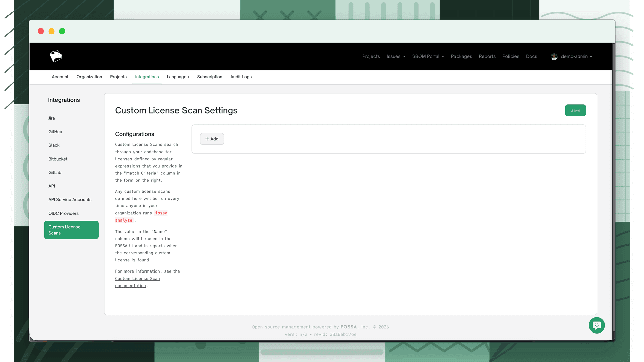Click the 'fossa analyze' code snippet
Screen dimensions: 644x362
click(x=141, y=217)
